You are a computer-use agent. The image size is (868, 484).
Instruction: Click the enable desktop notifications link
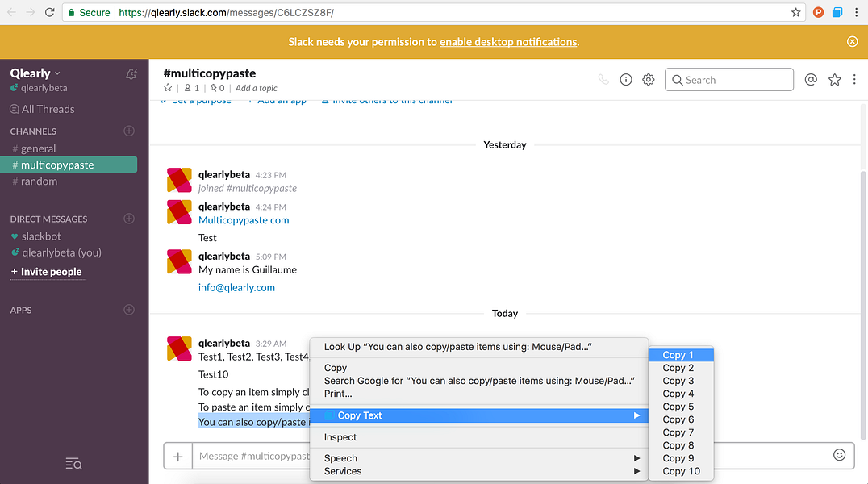coord(508,42)
